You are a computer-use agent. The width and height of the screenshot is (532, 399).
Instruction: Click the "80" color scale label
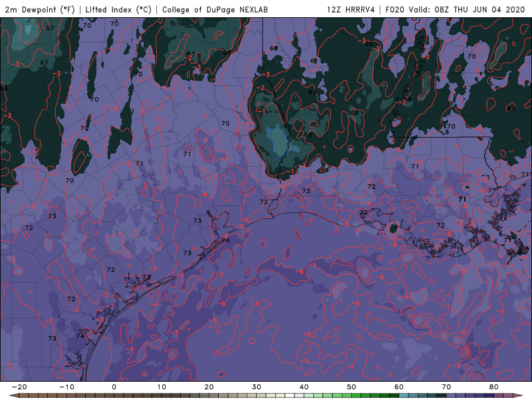tap(494, 387)
